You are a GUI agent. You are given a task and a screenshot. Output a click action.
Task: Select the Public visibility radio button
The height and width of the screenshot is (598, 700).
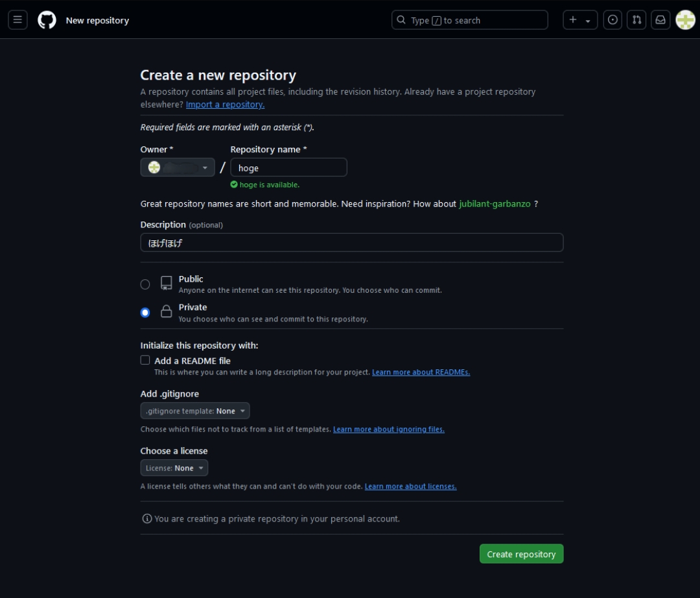pyautogui.click(x=145, y=284)
